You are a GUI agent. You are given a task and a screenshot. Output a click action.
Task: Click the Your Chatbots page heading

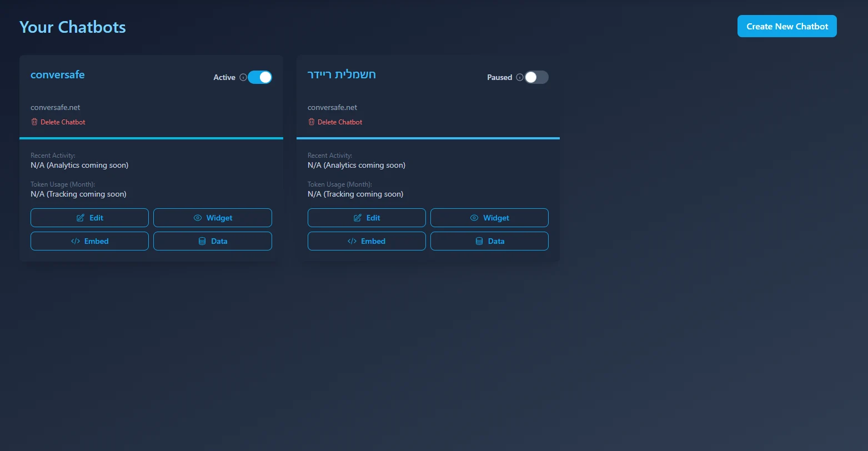[73, 27]
